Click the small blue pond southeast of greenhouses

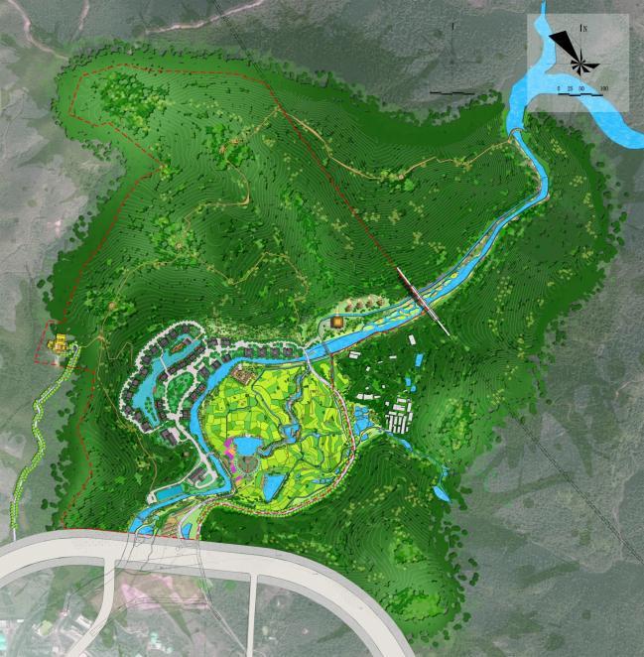pyautogui.click(x=442, y=492)
